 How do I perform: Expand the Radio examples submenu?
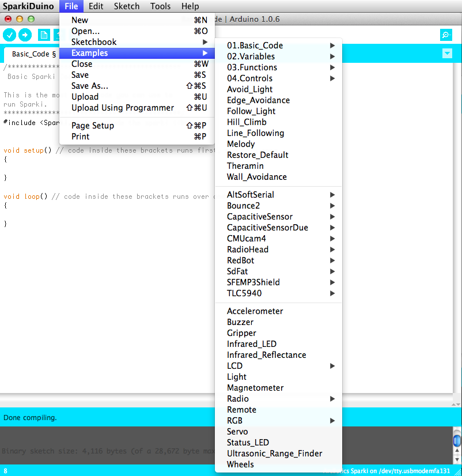279,398
